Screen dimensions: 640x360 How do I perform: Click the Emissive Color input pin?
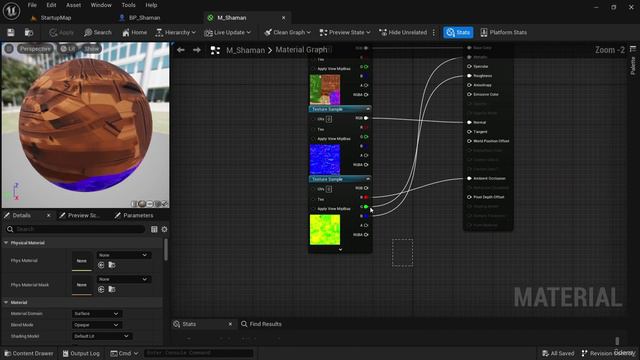tap(469, 94)
